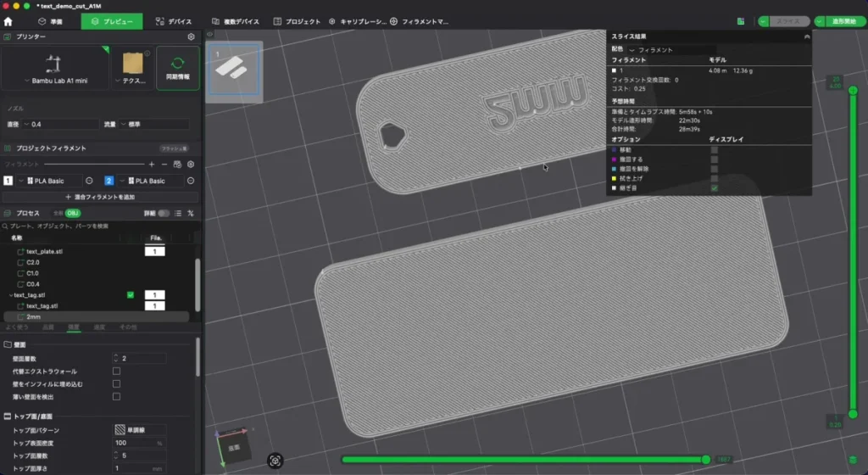
Task: Switch to the 準備 tab
Action: (50, 21)
